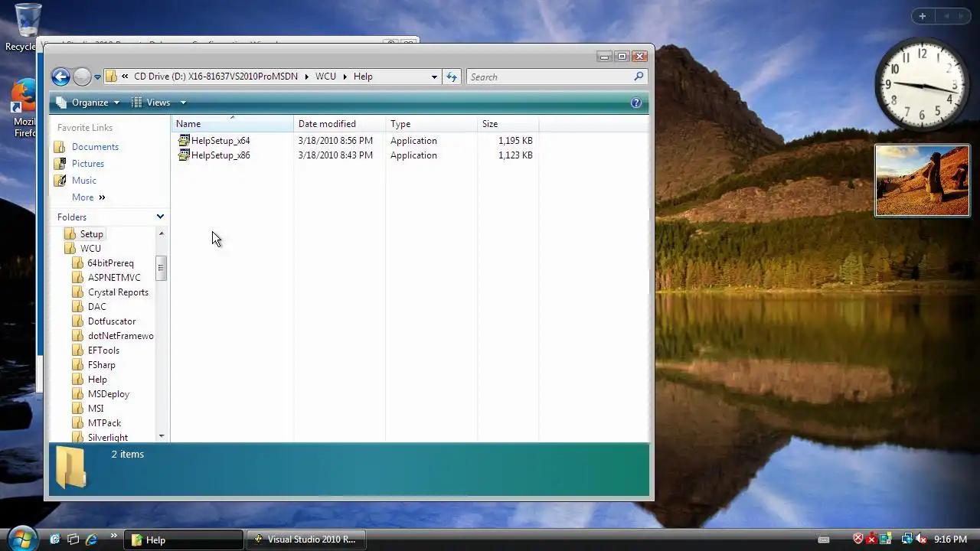980x551 pixels.
Task: Open Documents favorite link
Action: click(x=95, y=147)
